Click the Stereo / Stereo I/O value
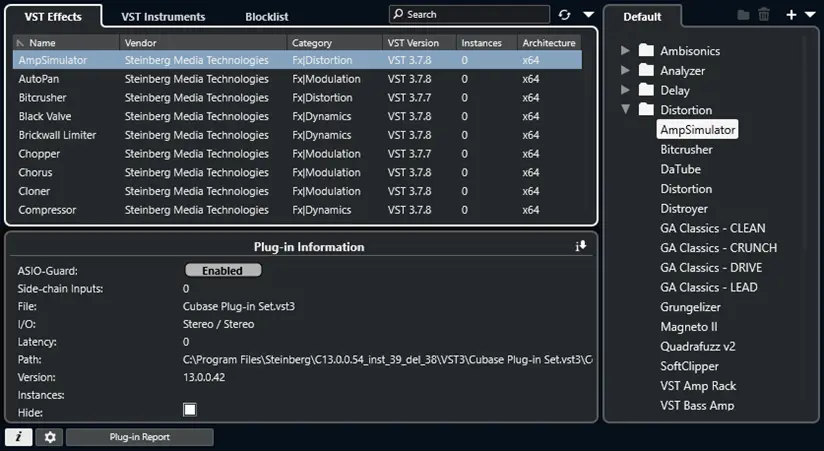 (218, 324)
